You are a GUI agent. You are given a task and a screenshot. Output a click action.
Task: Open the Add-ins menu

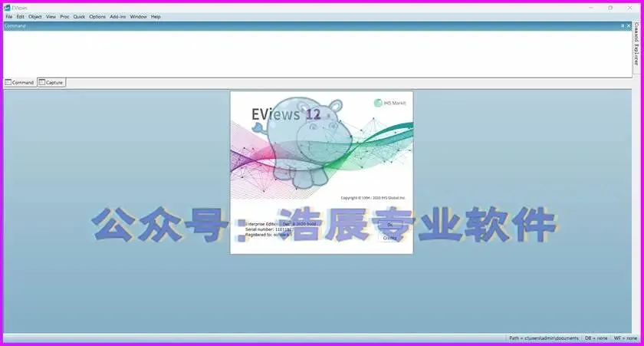click(118, 17)
